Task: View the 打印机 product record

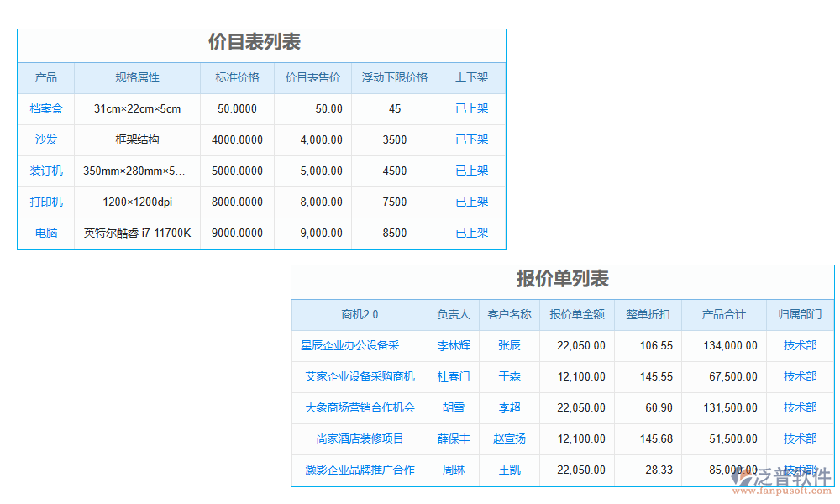Action: point(46,202)
